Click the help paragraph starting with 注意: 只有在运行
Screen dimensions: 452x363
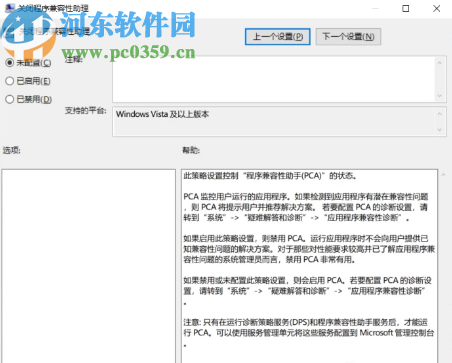tap(309, 333)
